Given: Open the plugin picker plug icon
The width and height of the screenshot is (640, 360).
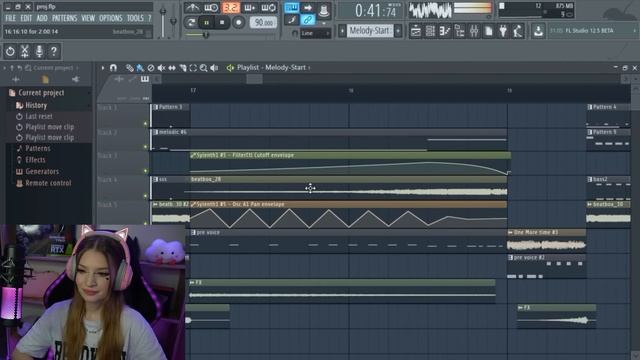Looking at the screenshot, I should point(503,31).
